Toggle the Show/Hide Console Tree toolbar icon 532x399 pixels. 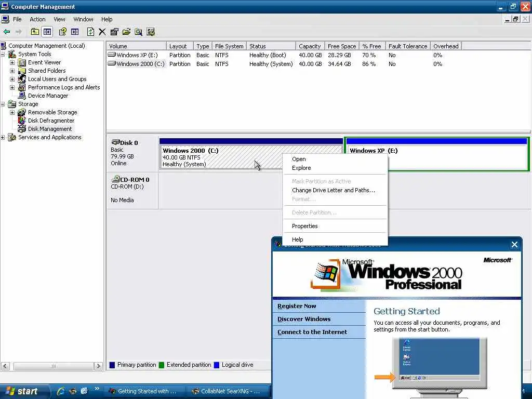tap(47, 32)
